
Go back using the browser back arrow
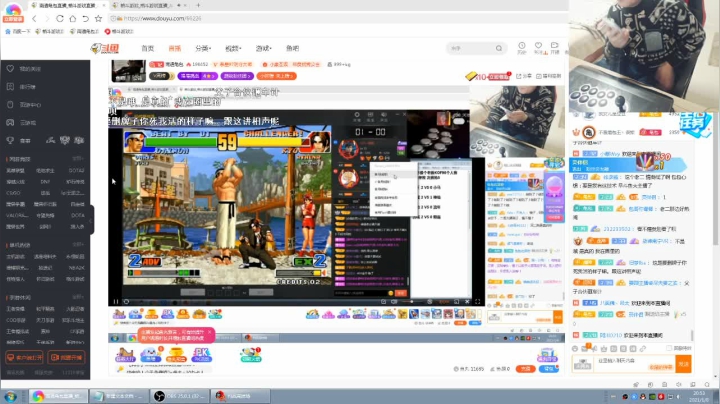tap(34, 19)
